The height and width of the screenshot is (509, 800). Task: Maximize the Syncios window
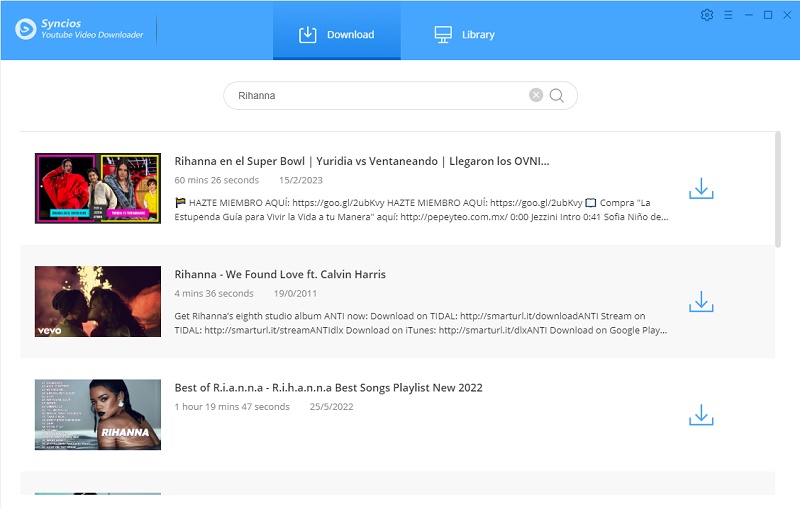pos(768,15)
